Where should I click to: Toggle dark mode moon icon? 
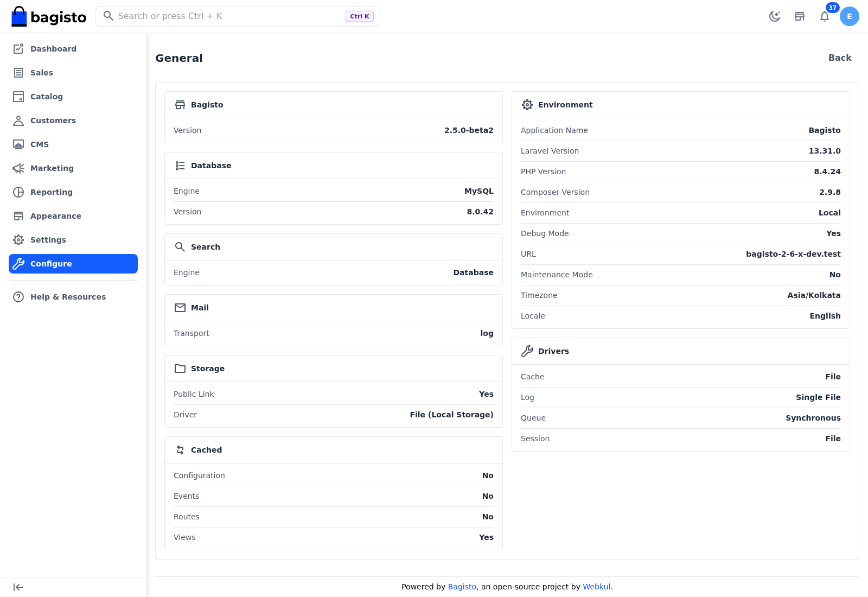(x=775, y=16)
